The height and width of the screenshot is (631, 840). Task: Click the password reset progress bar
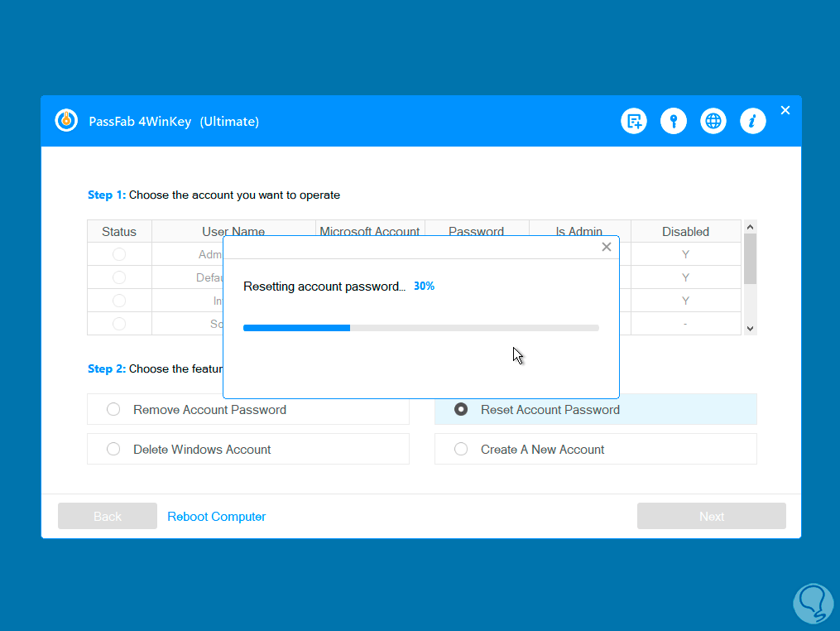coord(421,328)
